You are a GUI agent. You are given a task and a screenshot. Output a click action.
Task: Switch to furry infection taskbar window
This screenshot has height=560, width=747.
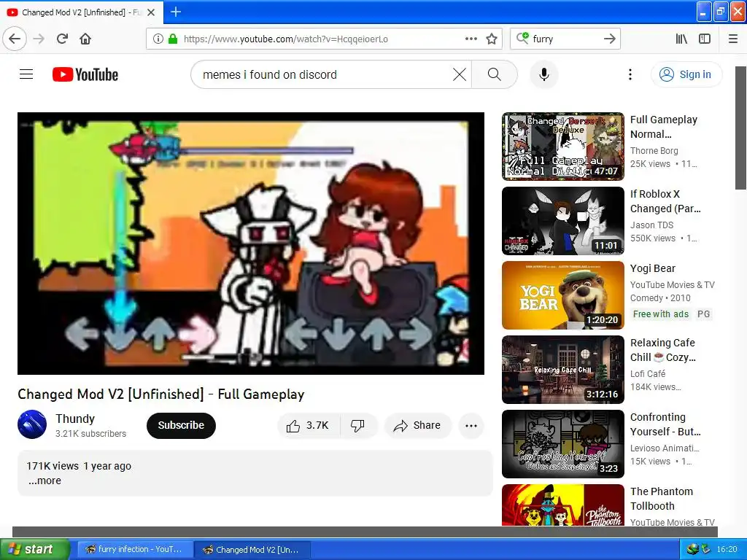pyautogui.click(x=135, y=550)
